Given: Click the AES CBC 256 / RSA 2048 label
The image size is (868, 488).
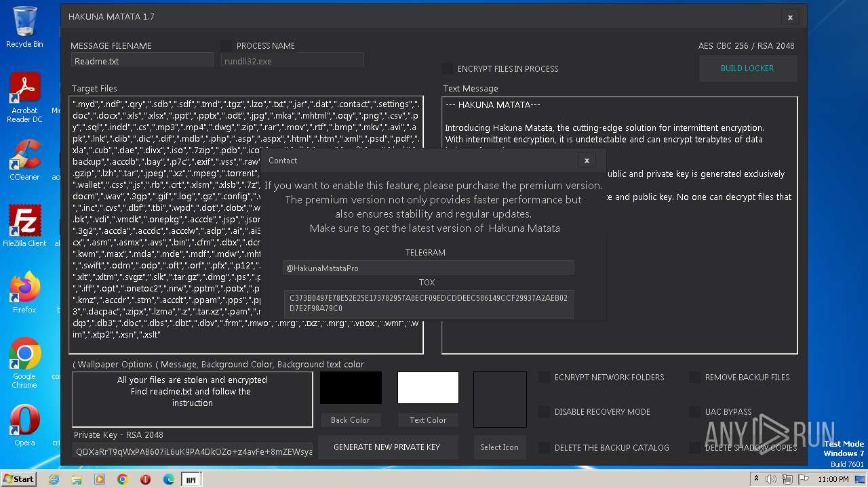Looking at the screenshot, I should (746, 45).
